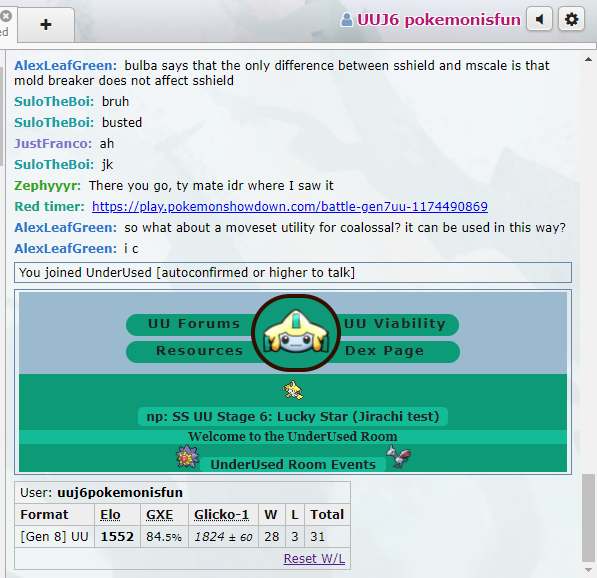Viewport: 597px width, 578px height.
Task: Open the UU Forums button
Action: coord(194,324)
